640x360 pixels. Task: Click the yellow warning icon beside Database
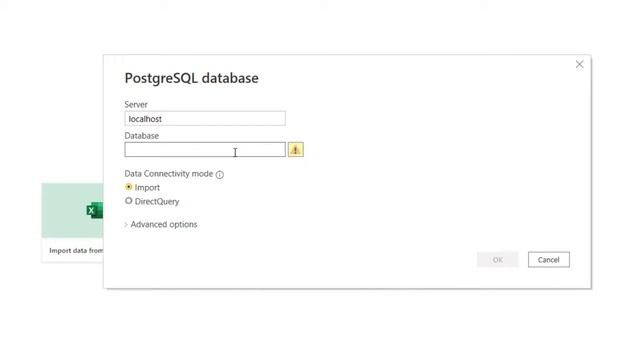tap(296, 150)
